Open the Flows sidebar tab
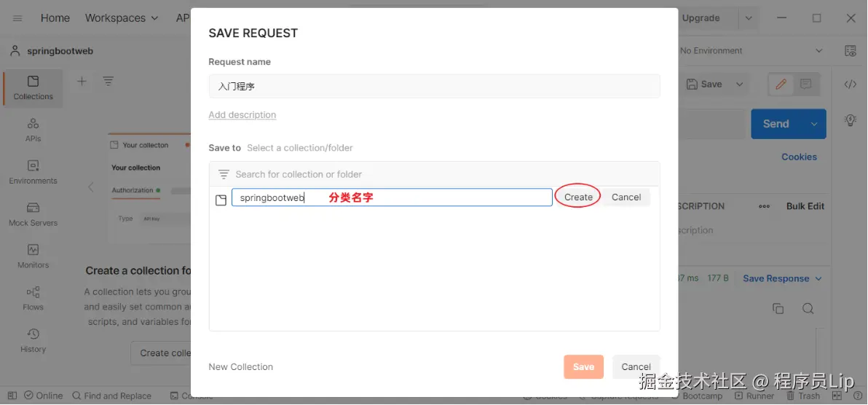This screenshot has height=405, width=868. pos(33,299)
